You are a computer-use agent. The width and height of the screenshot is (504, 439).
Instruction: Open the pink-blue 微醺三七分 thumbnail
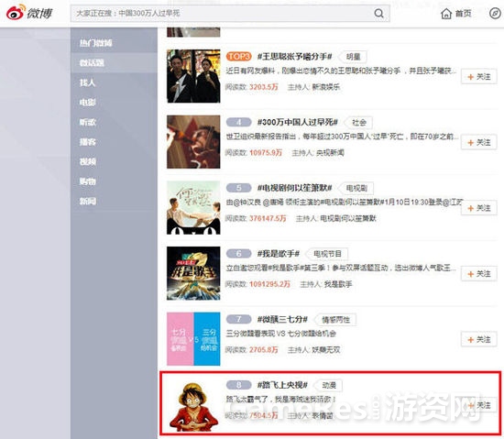(193, 339)
